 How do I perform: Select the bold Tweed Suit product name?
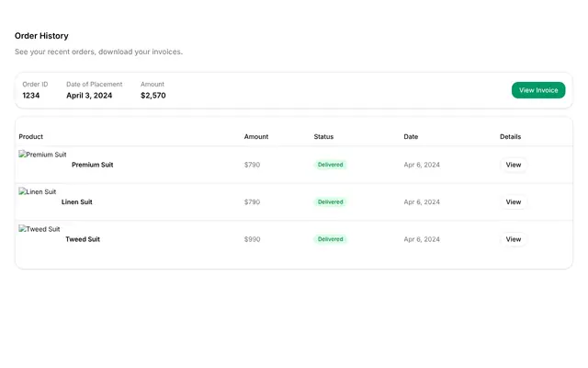[x=83, y=239]
